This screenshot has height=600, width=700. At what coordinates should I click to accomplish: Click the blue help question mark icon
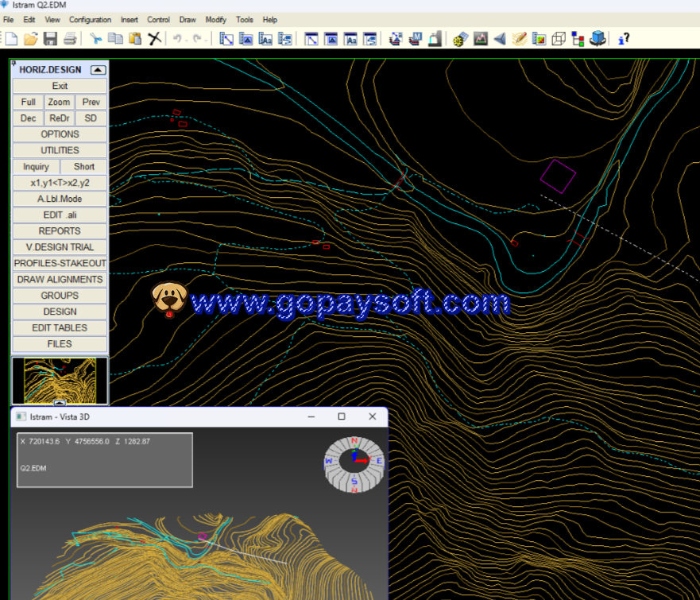(x=625, y=38)
